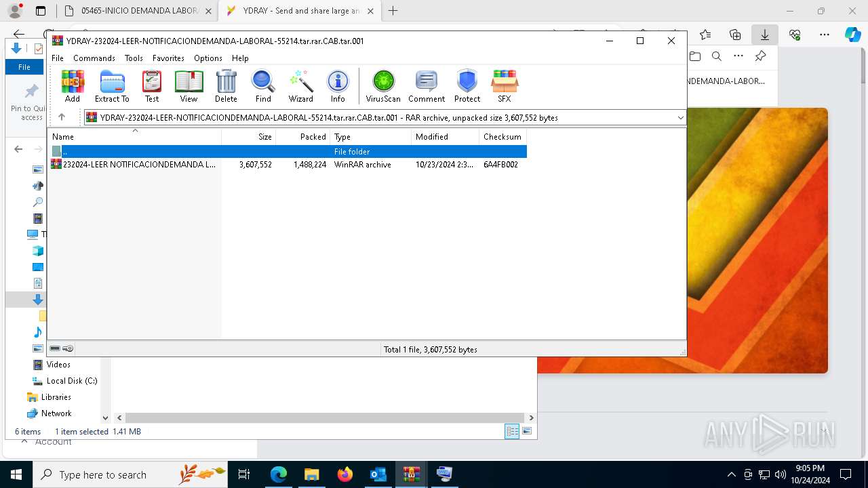Select Network in Explorer navigation pane

[x=56, y=413]
